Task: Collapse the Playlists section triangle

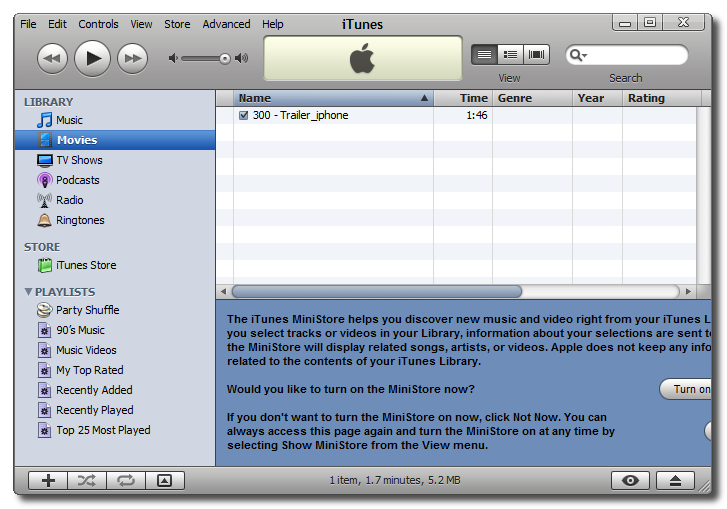Action: tap(29, 292)
